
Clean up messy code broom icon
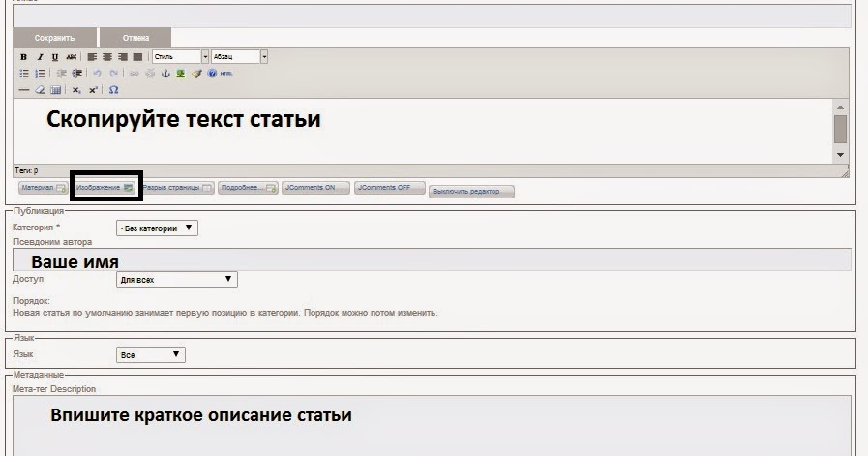click(x=196, y=74)
